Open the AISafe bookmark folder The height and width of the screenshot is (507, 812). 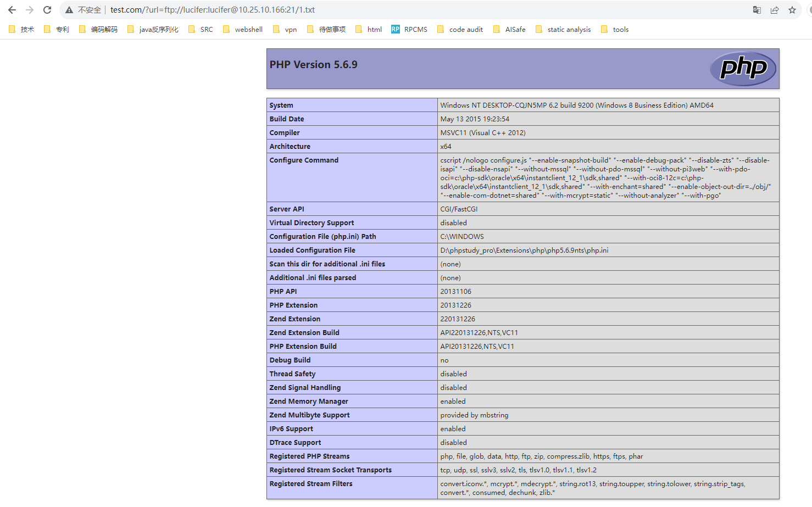pos(509,30)
